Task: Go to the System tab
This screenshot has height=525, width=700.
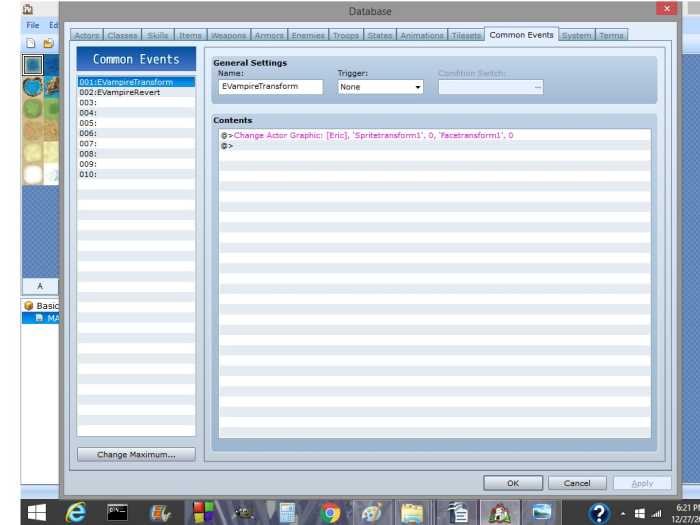Action: tap(576, 36)
